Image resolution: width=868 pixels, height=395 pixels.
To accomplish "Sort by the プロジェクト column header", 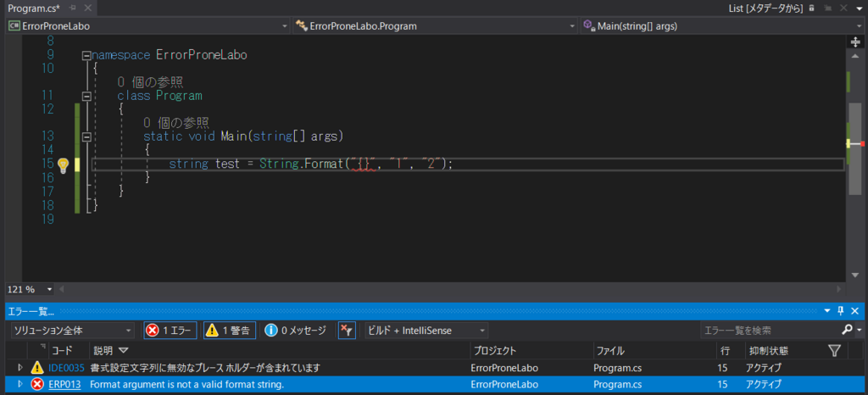I will click(x=531, y=351).
